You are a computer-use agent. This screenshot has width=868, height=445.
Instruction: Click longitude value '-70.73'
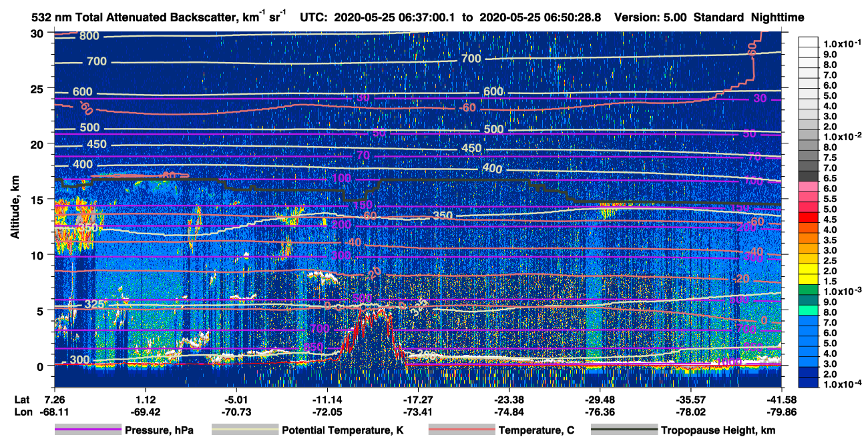[x=236, y=412]
